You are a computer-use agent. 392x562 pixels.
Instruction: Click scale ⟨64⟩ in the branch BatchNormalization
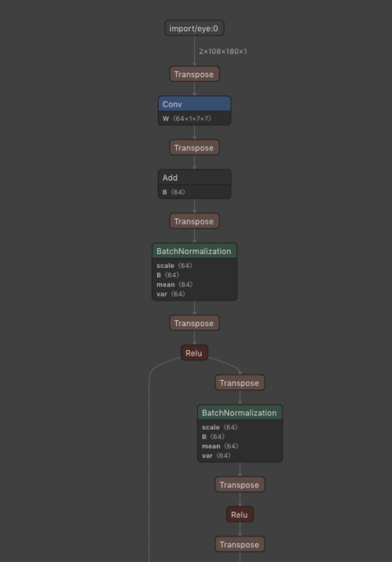pos(220,428)
